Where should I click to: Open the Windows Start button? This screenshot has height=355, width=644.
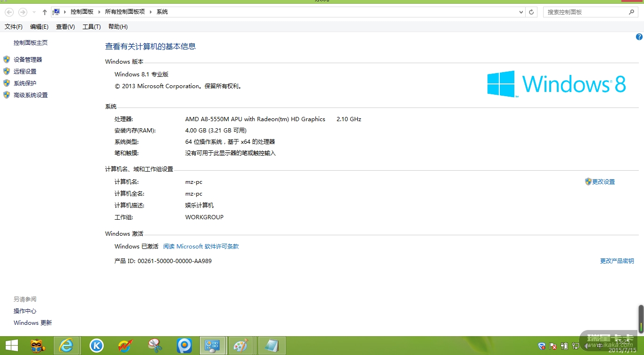[11, 346]
